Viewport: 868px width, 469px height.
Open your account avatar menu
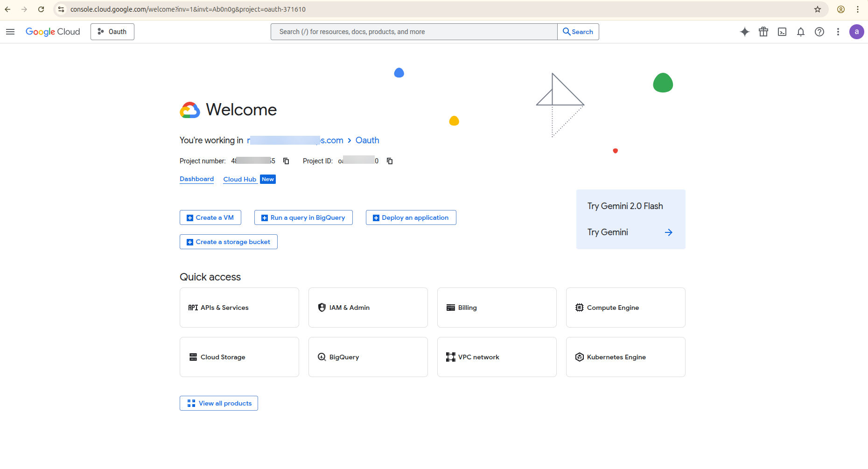point(857,32)
